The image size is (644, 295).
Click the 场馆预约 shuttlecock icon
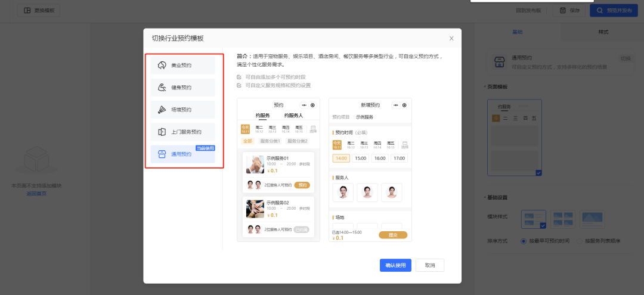[x=162, y=110]
